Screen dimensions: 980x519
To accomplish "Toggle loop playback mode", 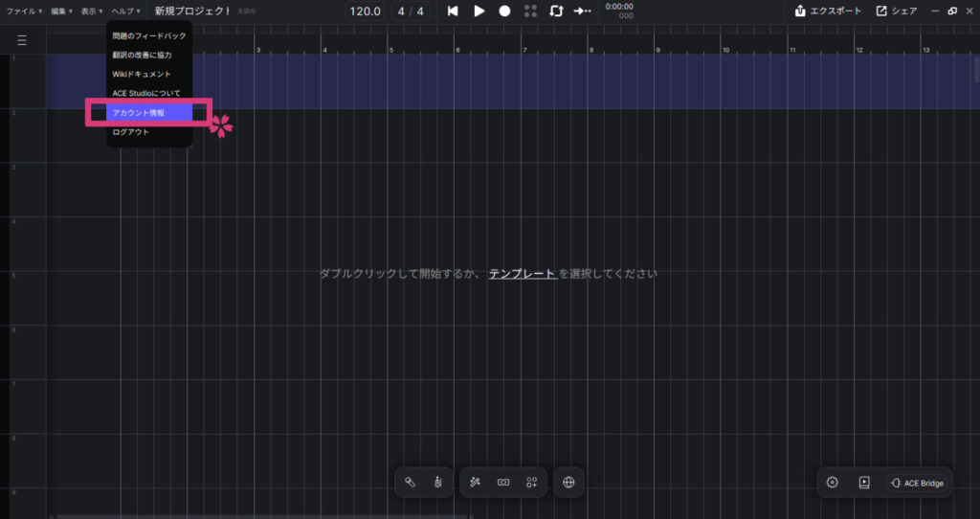I will tap(556, 11).
